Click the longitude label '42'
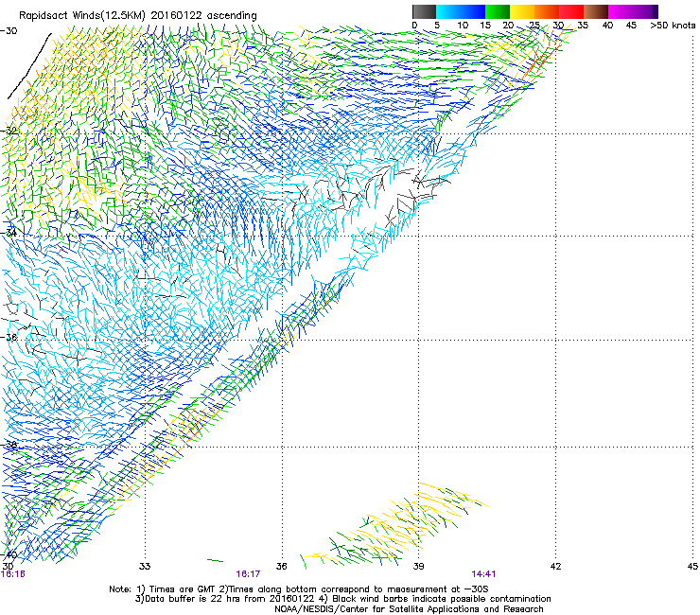Image resolution: width=700 pixels, height=615 pixels. [x=555, y=567]
